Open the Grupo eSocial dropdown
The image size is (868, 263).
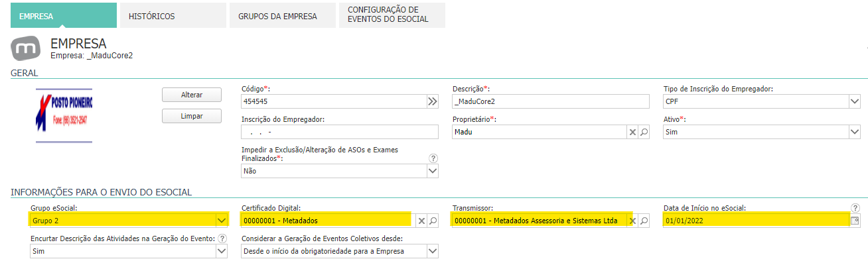222,221
